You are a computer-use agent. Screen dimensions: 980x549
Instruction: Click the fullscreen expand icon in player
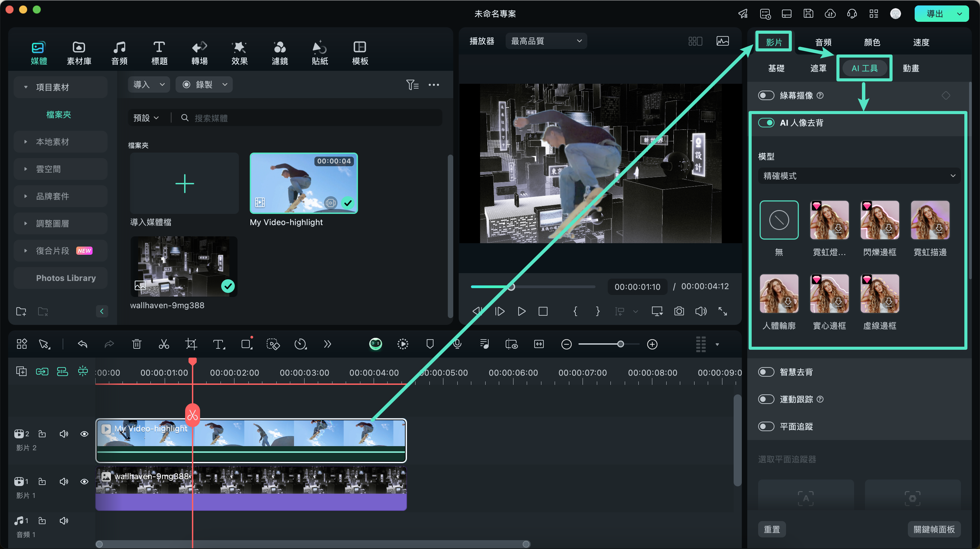coord(722,311)
